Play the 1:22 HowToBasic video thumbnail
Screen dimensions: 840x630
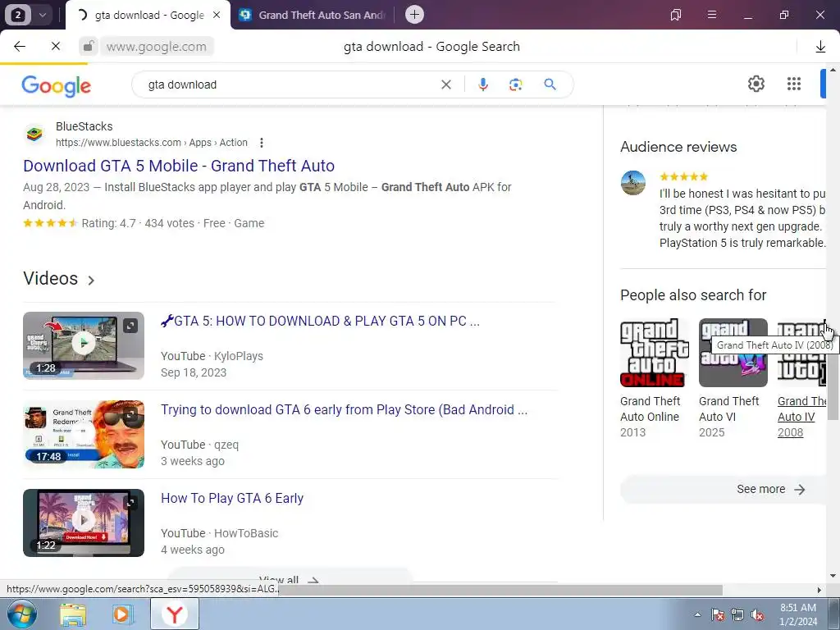point(84,523)
